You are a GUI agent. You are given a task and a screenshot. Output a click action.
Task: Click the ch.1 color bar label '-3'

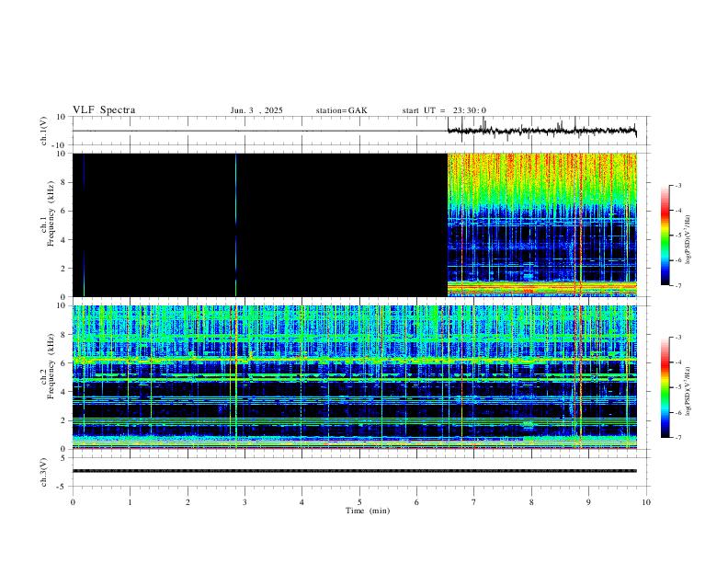point(677,185)
